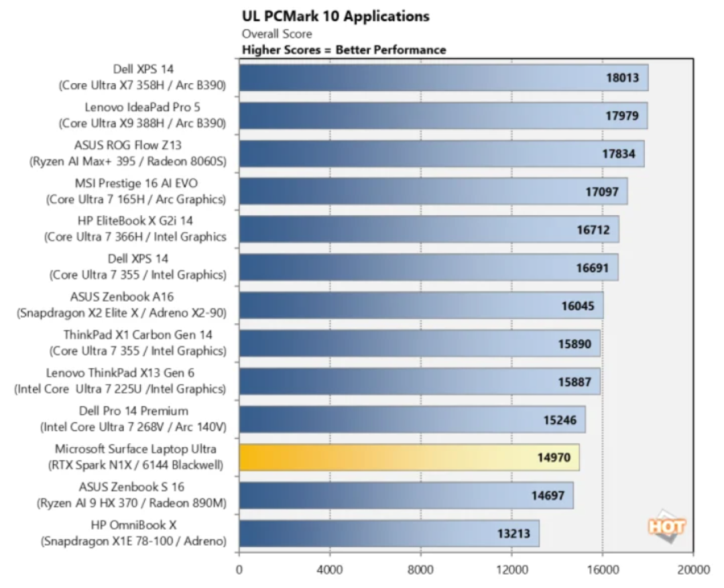Click the 16000 x-axis tick label
This screenshot has width=724, height=588.
tap(603, 570)
